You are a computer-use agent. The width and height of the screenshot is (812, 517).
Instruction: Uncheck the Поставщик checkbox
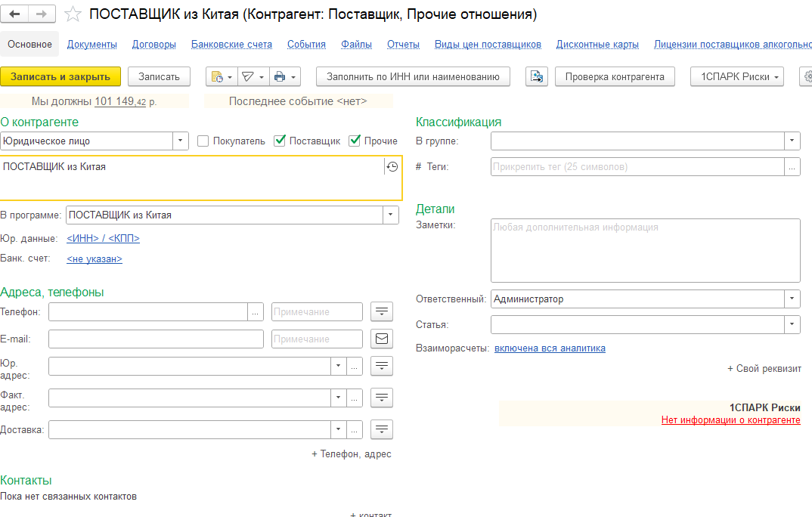280,141
